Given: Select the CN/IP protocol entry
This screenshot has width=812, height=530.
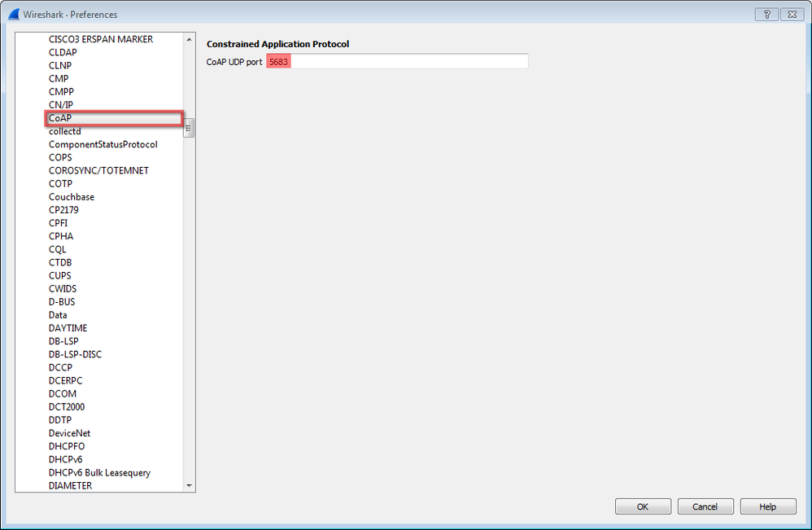Looking at the screenshot, I should tap(60, 105).
